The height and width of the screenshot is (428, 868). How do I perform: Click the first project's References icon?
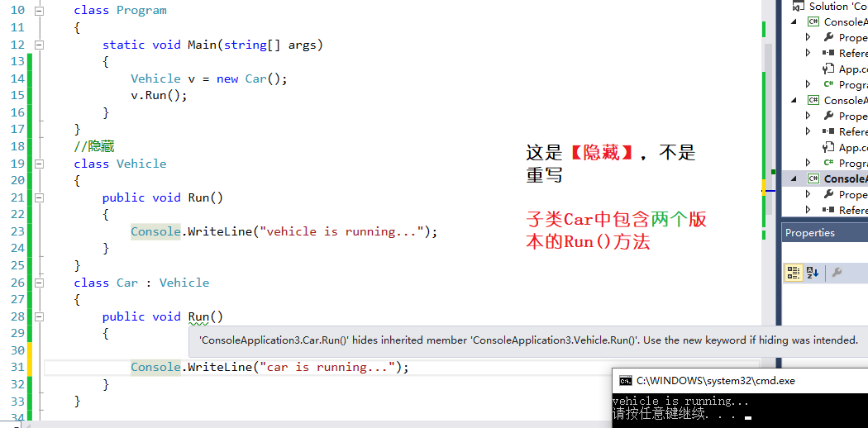coord(828,53)
